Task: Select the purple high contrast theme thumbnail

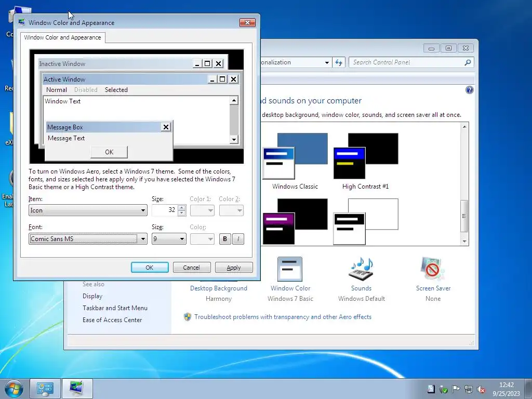Action: [x=295, y=221]
